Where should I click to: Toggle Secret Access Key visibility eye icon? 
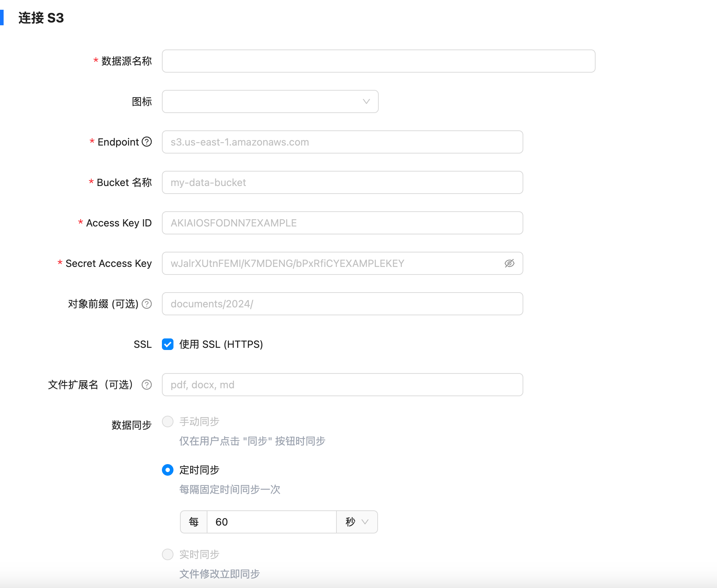point(510,263)
